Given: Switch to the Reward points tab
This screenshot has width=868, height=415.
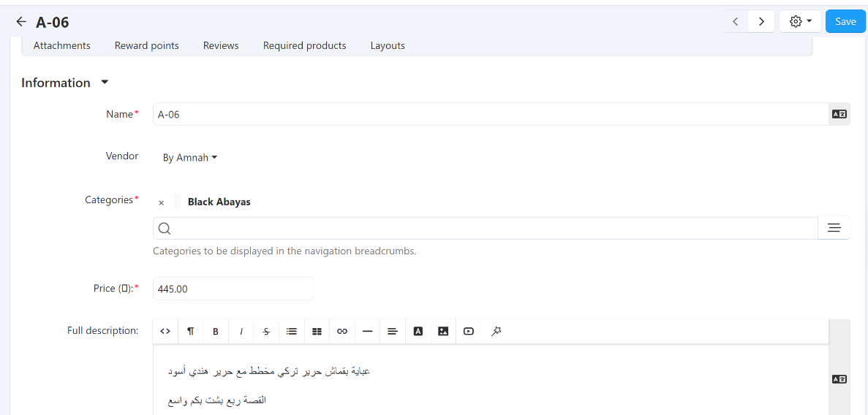Looking at the screenshot, I should pyautogui.click(x=147, y=45).
